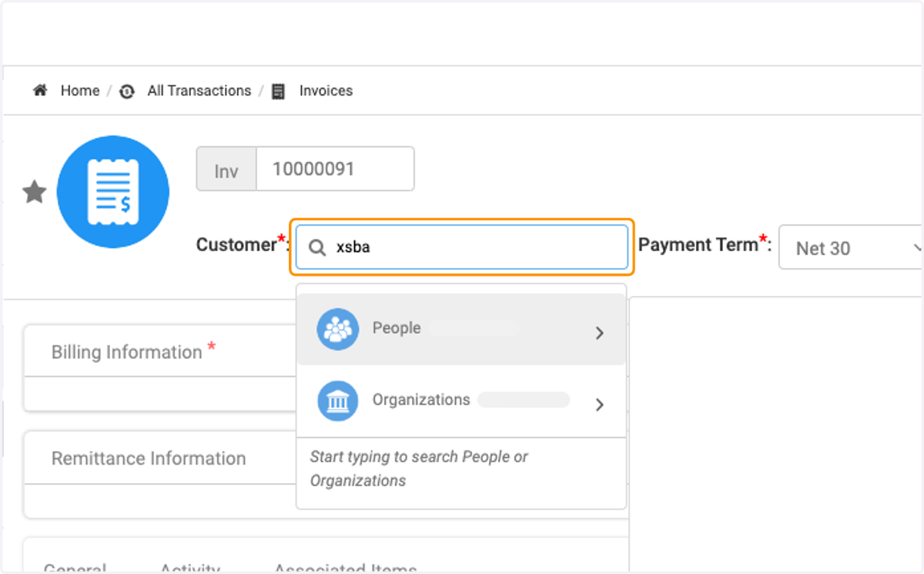The width and height of the screenshot is (924, 574).
Task: Open the Payment Term Net 30 dropdown
Action: [851, 247]
